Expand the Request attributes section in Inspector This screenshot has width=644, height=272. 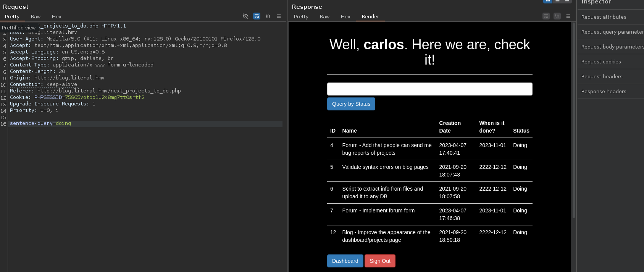click(x=604, y=17)
